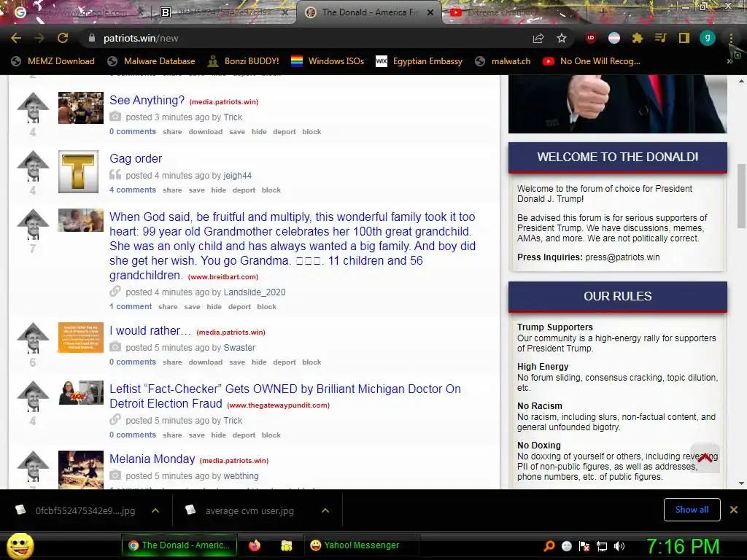Viewport: 747px width, 560px height.
Task: Expand options for average cvm user.jpg download
Action: click(325, 510)
